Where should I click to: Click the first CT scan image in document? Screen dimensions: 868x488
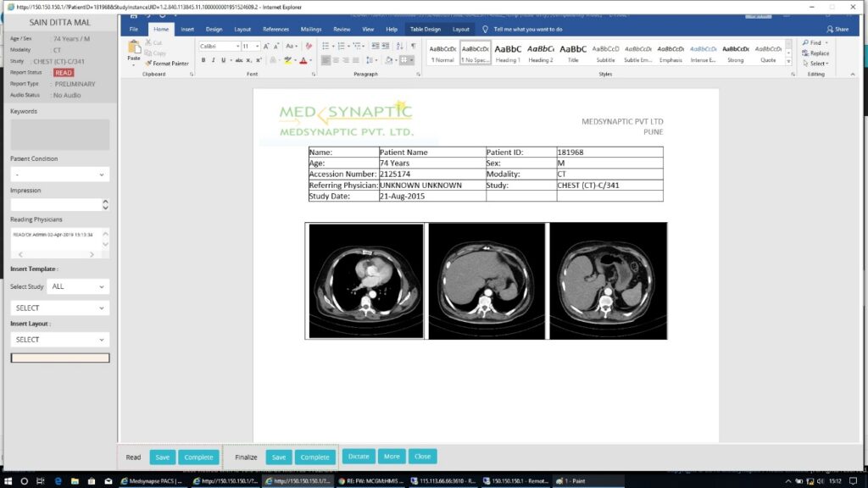pyautogui.click(x=365, y=280)
